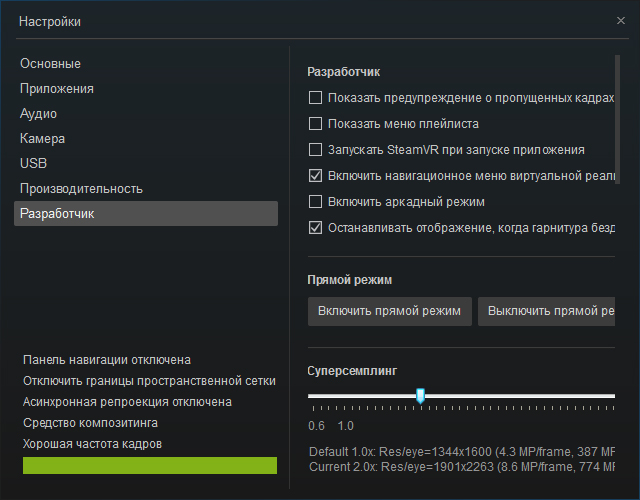Click Выключить прямой режим button

[547, 311]
